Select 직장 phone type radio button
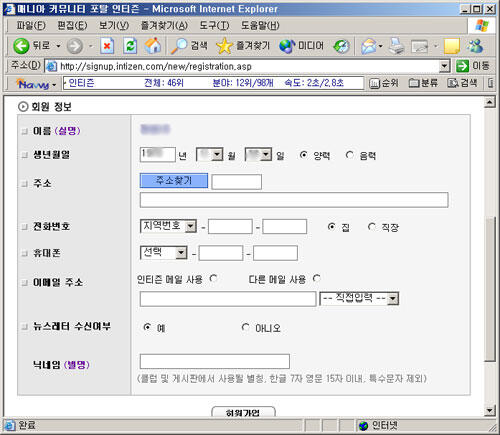Image resolution: width=500 pixels, height=435 pixels. pyautogui.click(x=372, y=227)
